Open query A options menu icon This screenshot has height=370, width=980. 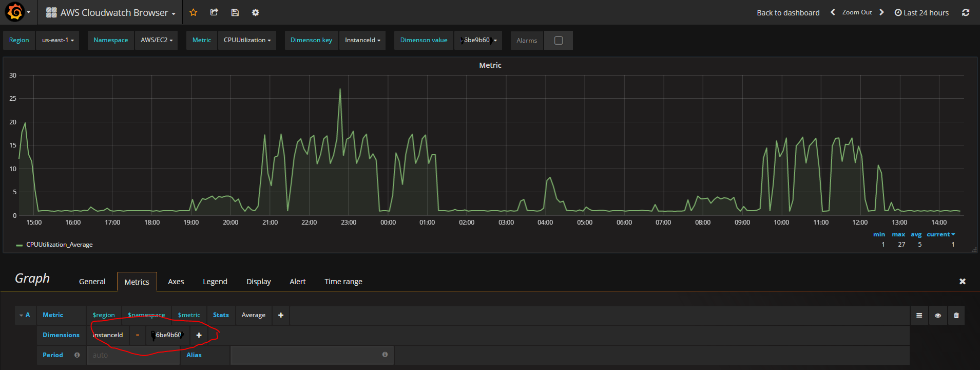[x=919, y=316]
